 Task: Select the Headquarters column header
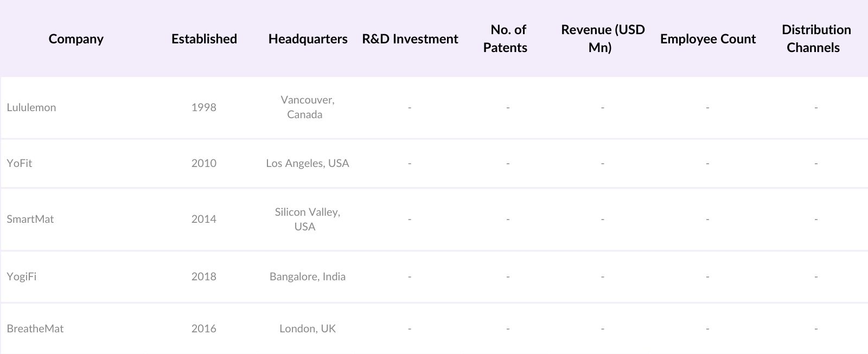308,39
